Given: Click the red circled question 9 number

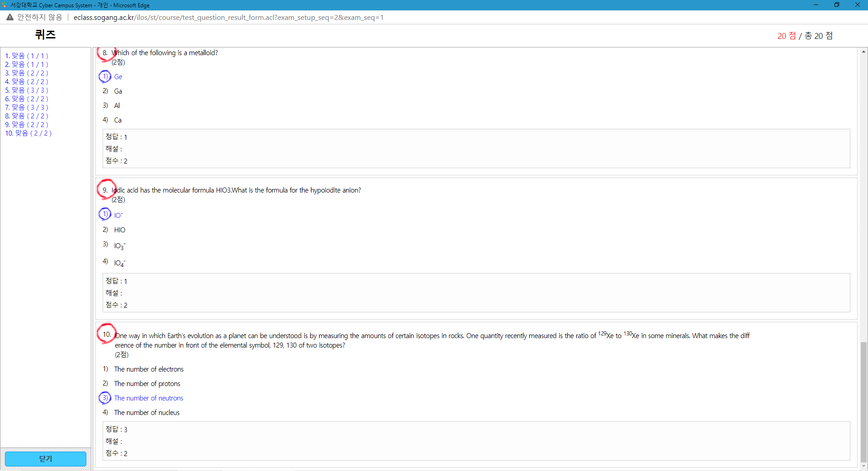Looking at the screenshot, I should (x=106, y=190).
